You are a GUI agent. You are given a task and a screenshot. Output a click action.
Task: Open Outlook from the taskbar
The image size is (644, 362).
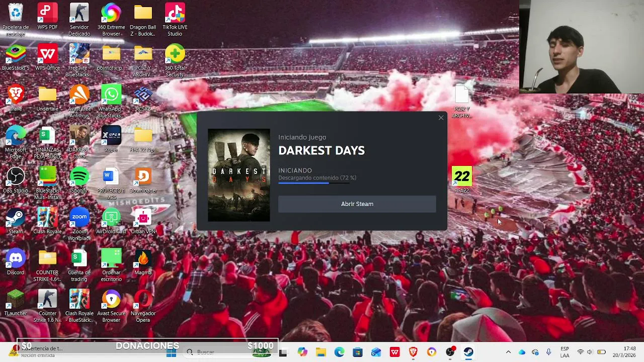pyautogui.click(x=376, y=352)
